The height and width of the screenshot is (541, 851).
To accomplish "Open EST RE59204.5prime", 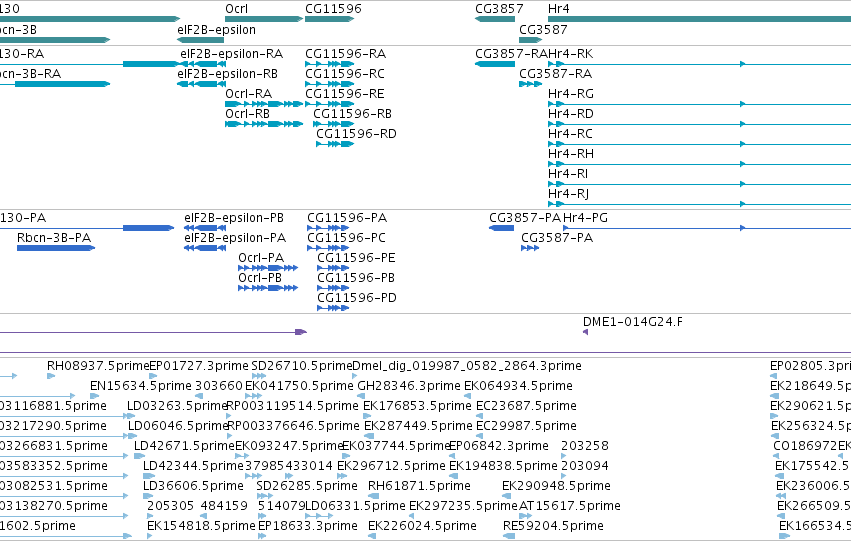I will tap(554, 527).
